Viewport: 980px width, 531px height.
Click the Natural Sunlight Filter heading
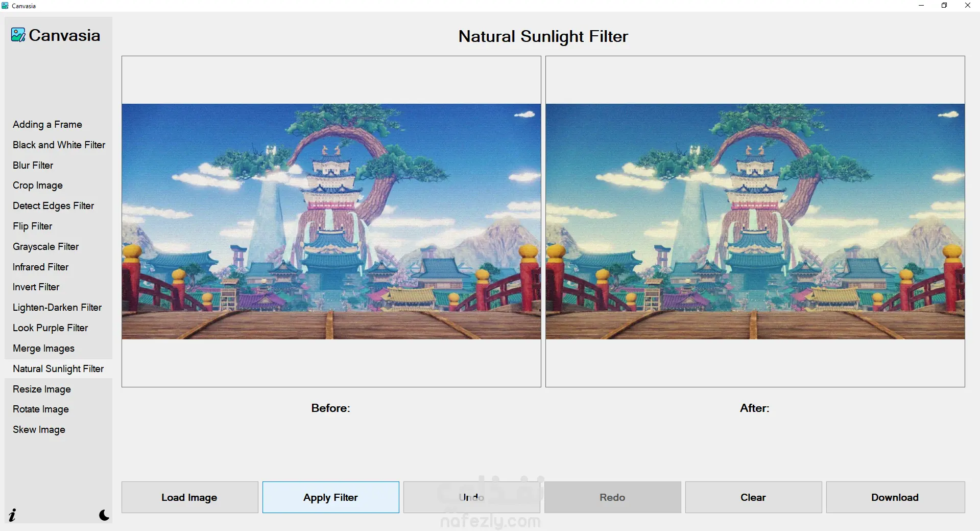click(543, 36)
